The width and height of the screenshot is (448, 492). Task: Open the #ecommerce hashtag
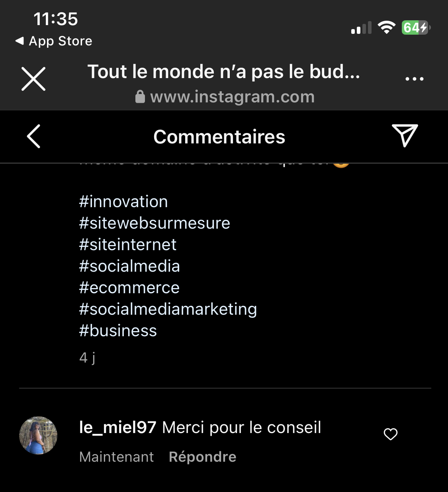point(129,288)
